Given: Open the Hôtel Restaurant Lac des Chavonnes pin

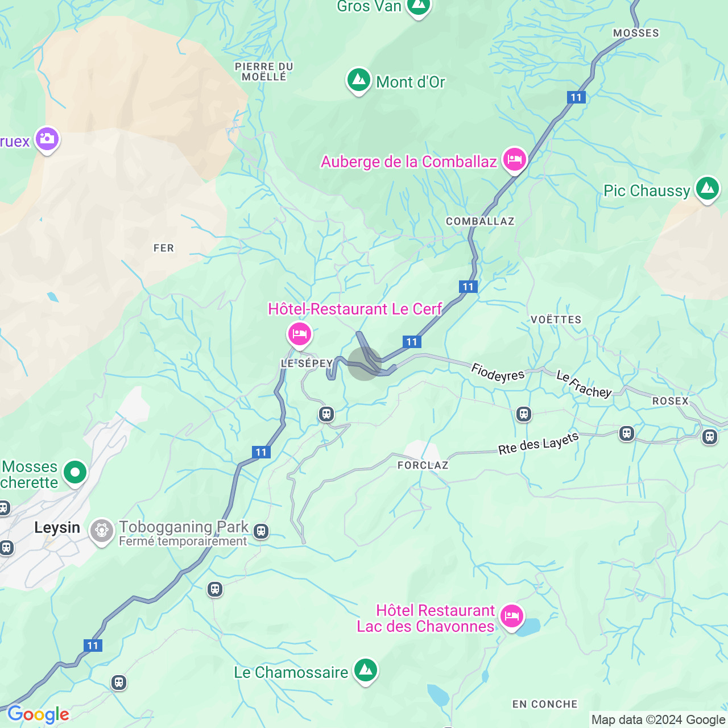Looking at the screenshot, I should click(512, 617).
